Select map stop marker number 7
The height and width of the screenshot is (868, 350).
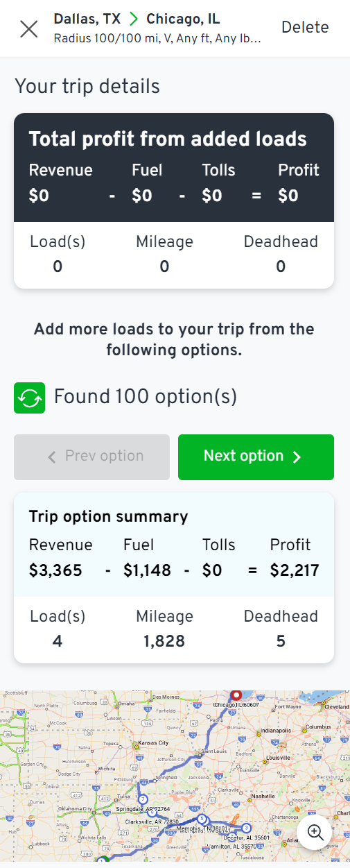[143, 799]
